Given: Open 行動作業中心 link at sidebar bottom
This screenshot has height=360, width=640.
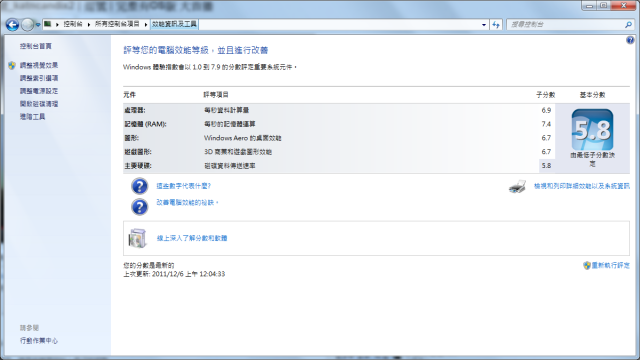Looking at the screenshot, I should click(39, 340).
